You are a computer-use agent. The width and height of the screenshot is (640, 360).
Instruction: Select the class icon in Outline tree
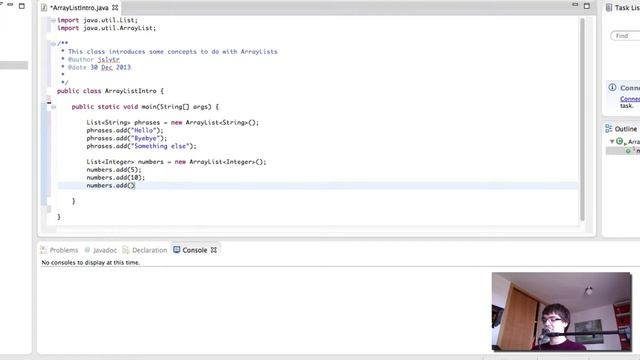tap(620, 142)
